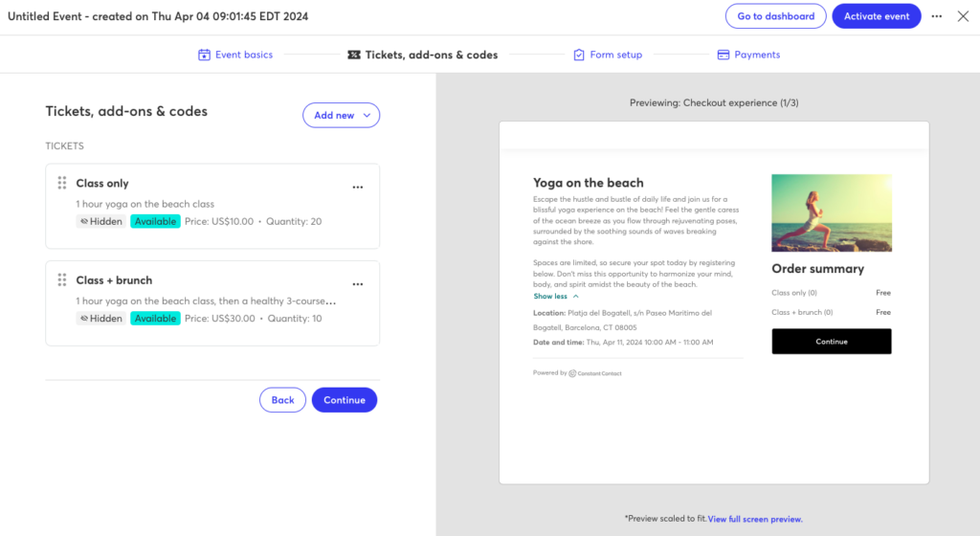Open more options in top header
Image resolution: width=980 pixels, height=536 pixels.
tap(937, 16)
